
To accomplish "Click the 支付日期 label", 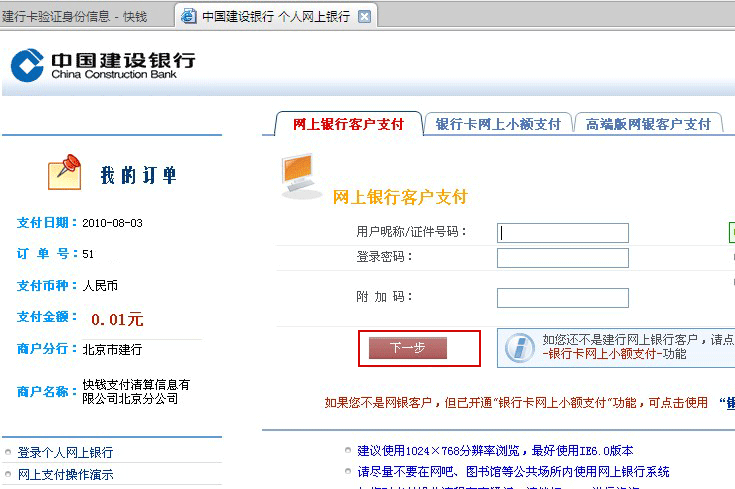I will (46, 223).
